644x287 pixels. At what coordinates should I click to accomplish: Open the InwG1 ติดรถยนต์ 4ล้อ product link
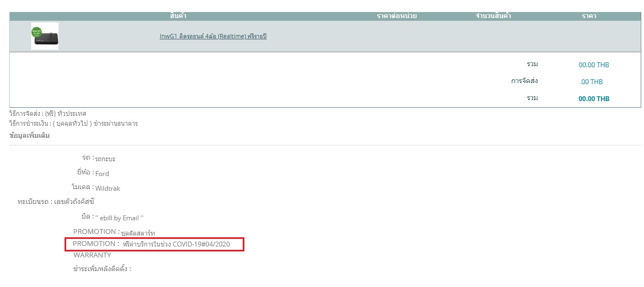213,37
